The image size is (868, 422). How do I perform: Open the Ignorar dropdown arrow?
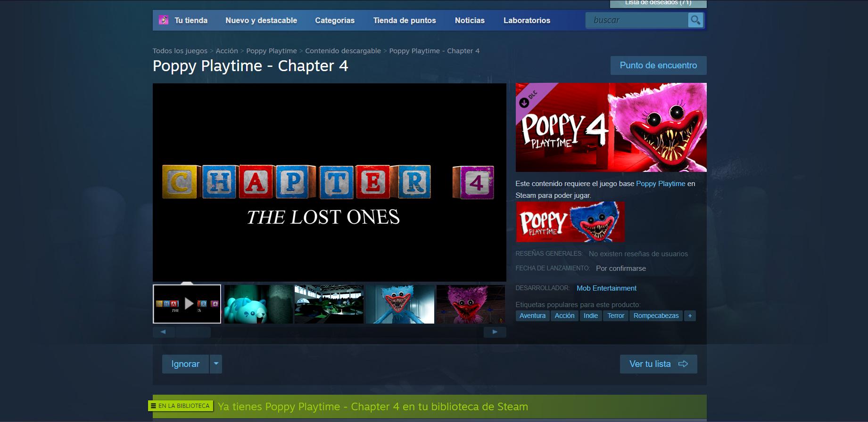point(216,364)
